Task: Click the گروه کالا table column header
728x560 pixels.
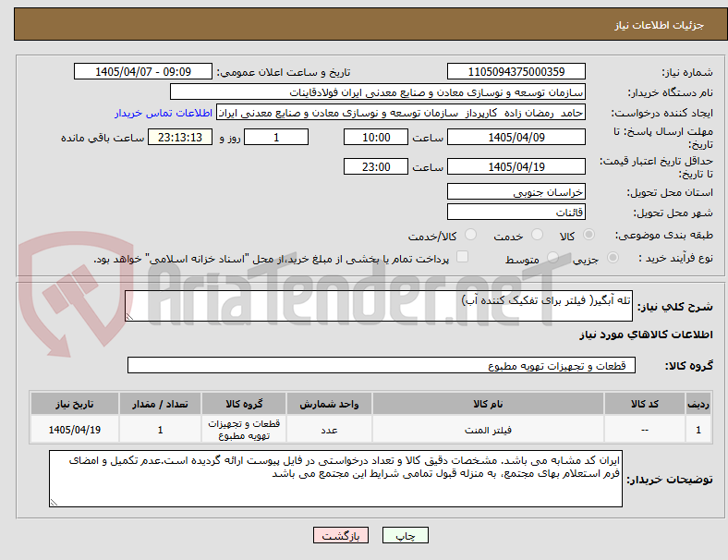Action: (244, 404)
